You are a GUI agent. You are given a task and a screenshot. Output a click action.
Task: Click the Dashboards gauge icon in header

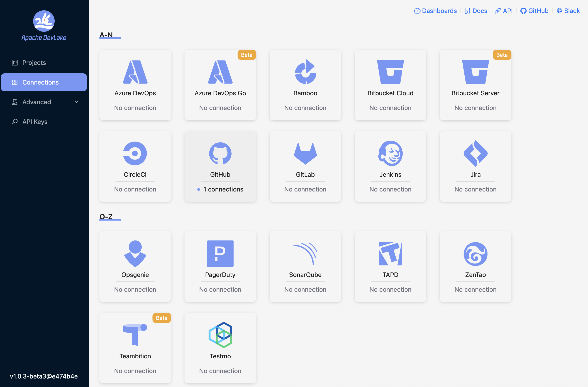pyautogui.click(x=417, y=11)
